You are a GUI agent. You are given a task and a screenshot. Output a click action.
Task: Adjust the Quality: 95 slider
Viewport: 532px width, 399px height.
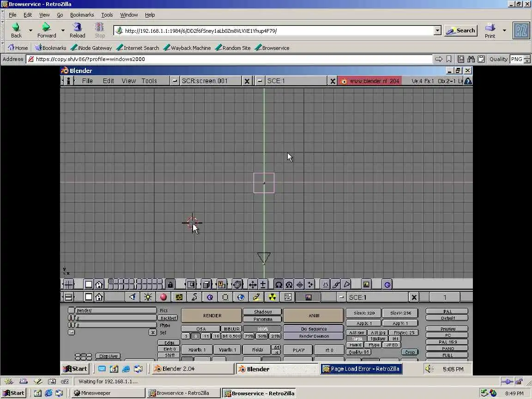tap(359, 352)
